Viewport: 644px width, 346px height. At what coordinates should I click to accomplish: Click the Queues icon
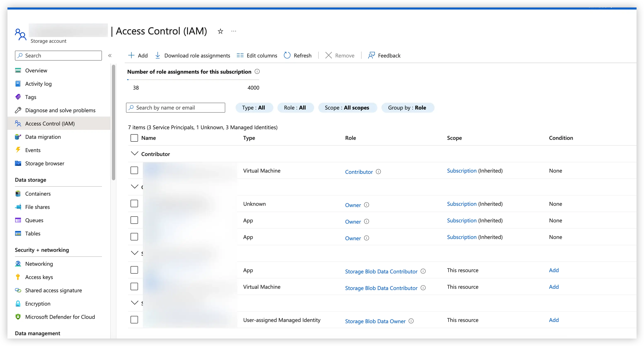[18, 220]
